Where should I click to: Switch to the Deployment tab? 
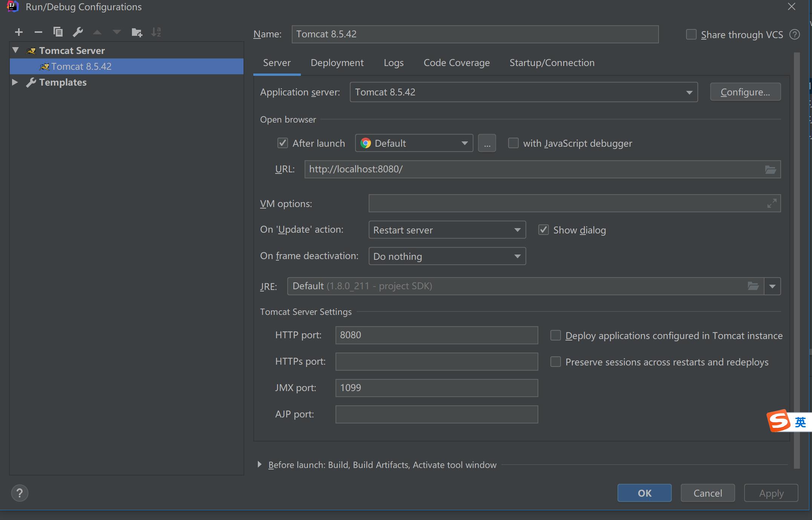pos(337,63)
